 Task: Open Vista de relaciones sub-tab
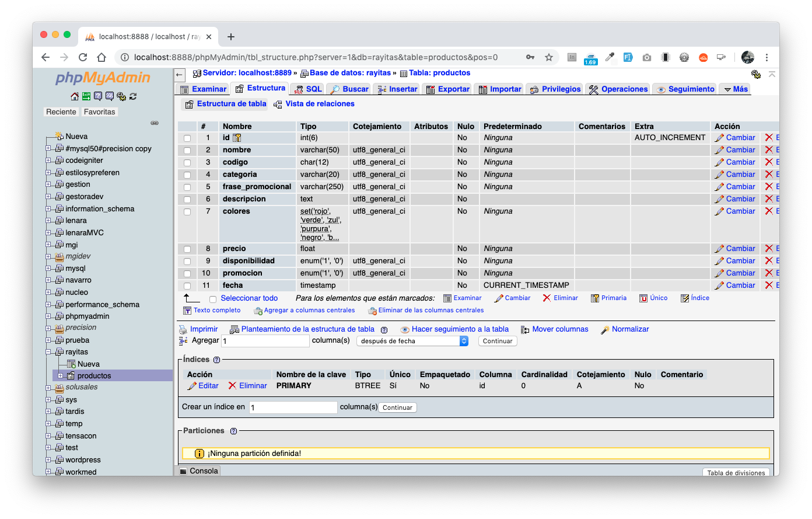click(x=314, y=104)
